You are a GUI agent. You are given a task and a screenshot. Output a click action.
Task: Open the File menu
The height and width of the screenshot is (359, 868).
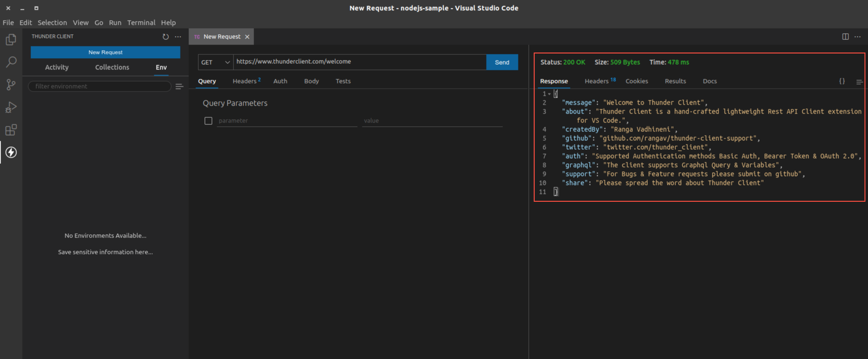[x=8, y=23]
